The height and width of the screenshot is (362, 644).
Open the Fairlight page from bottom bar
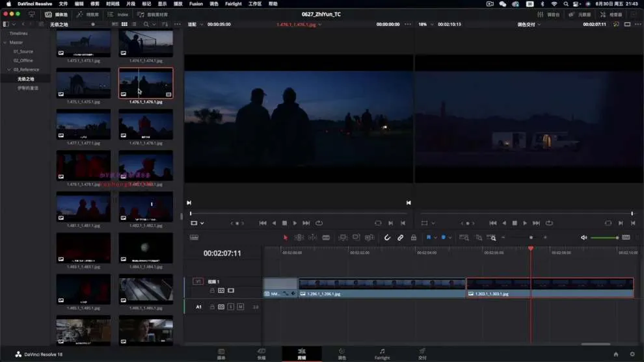click(x=382, y=354)
